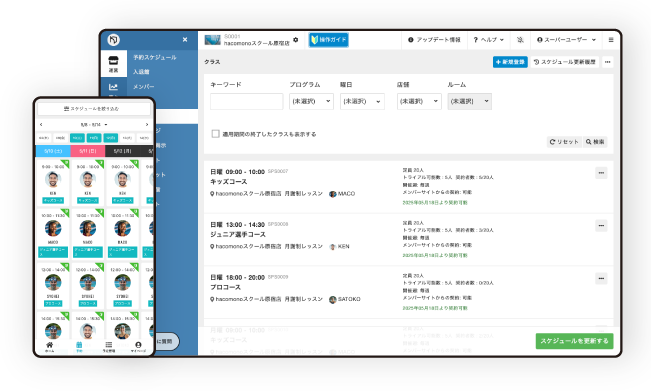
Task: Expand the スーパーユーザー account dropdown
Action: click(x=566, y=40)
